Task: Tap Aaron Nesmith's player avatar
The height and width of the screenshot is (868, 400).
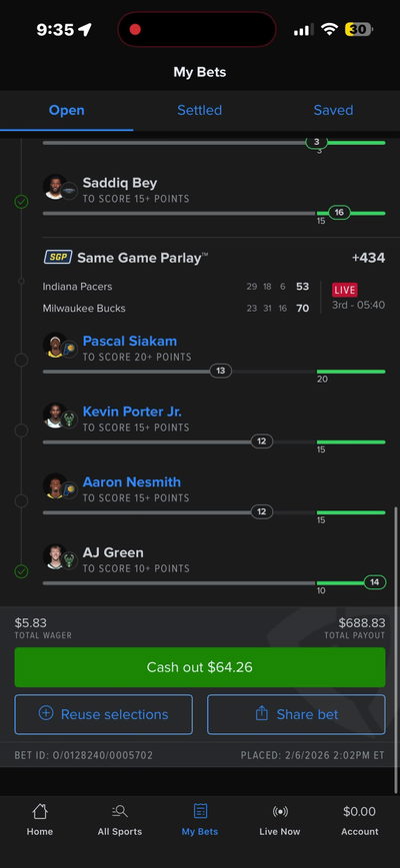Action: coord(55,486)
